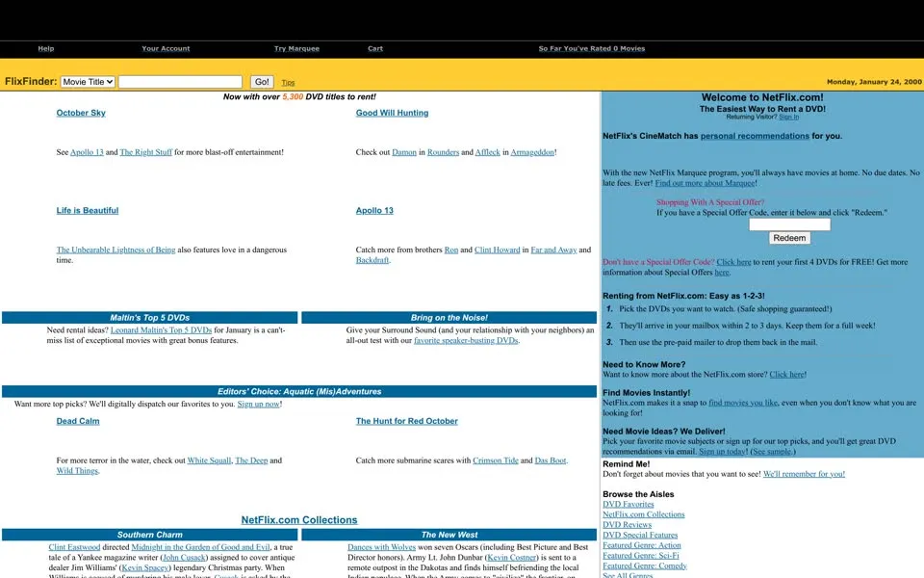924x578 pixels.
Task: Open the Wild Things link
Action: 77,471
